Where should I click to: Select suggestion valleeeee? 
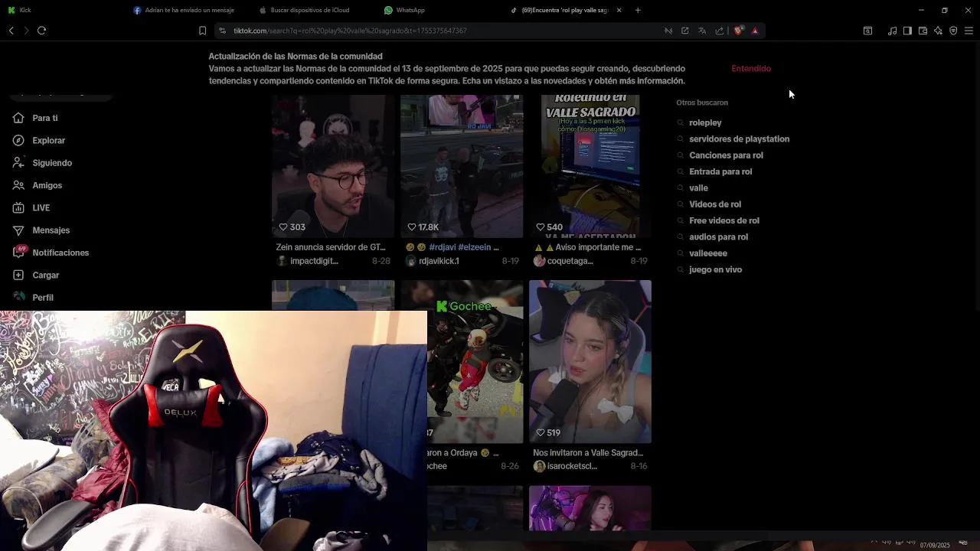(x=708, y=253)
